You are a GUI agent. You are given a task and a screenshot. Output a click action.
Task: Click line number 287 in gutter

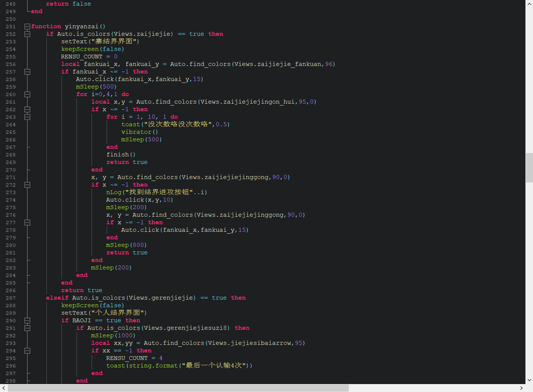pyautogui.click(x=11, y=298)
